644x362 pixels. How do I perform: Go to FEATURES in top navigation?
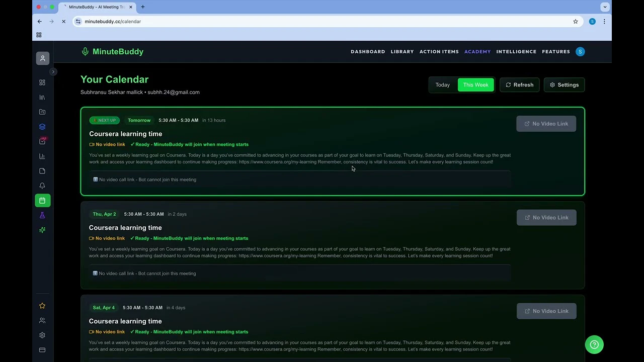click(556, 51)
